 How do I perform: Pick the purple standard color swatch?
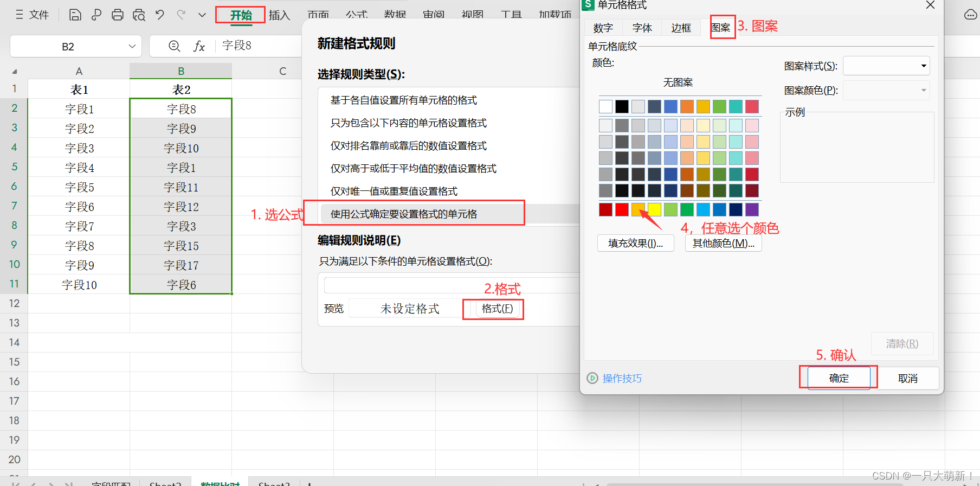[x=752, y=209]
